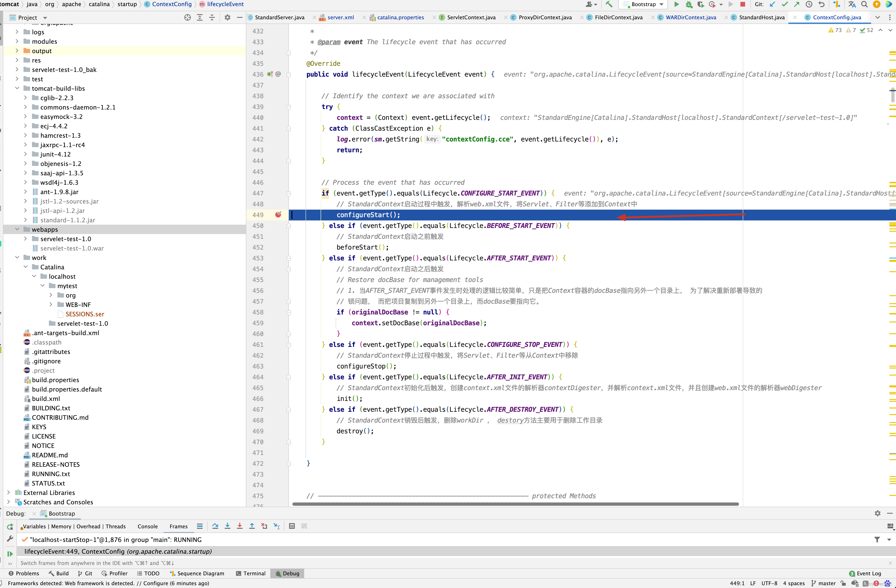Viewport: 896px width, 588px height.
Task: Click Select Opened File crosshair icon
Action: pyautogui.click(x=188, y=18)
